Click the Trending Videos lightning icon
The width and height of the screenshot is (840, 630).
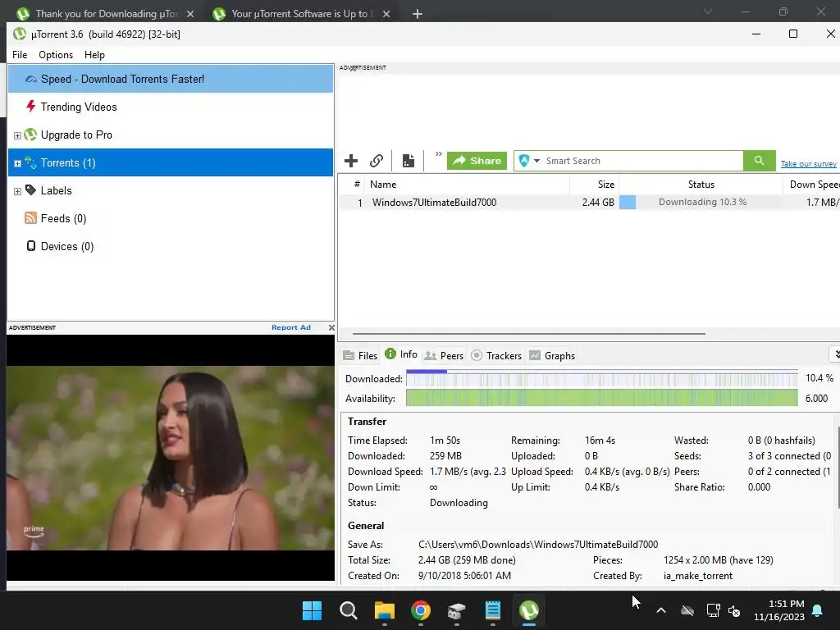(x=31, y=106)
